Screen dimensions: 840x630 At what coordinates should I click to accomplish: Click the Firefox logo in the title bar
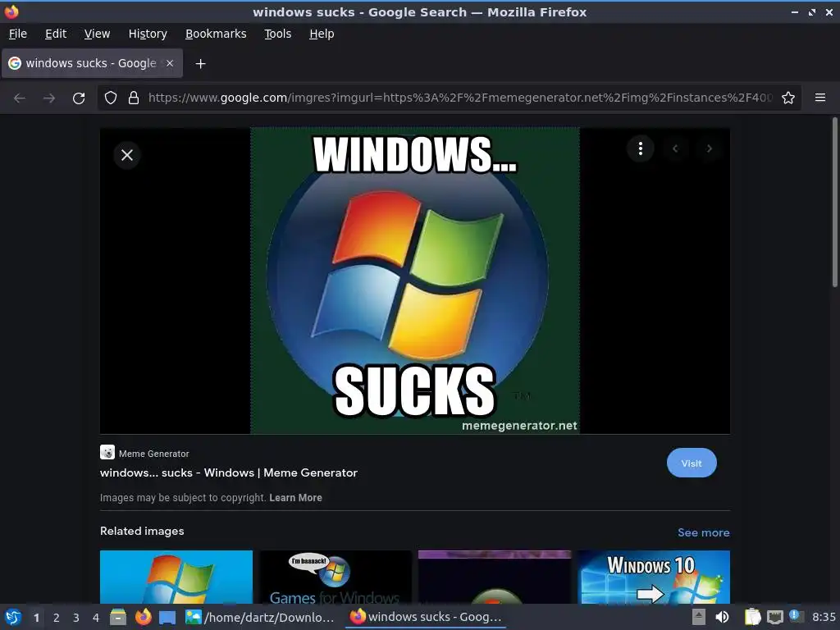[x=11, y=11]
